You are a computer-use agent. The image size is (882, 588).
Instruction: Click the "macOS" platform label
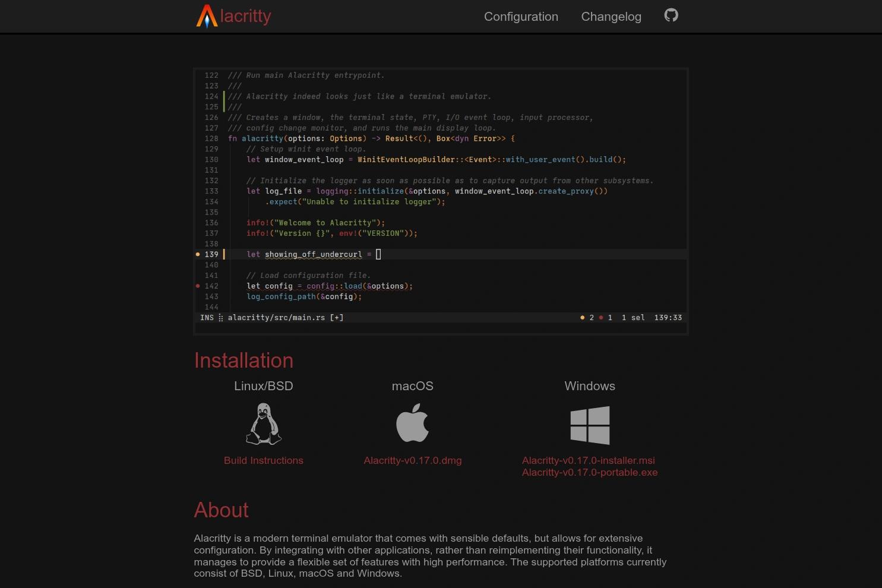(x=413, y=386)
